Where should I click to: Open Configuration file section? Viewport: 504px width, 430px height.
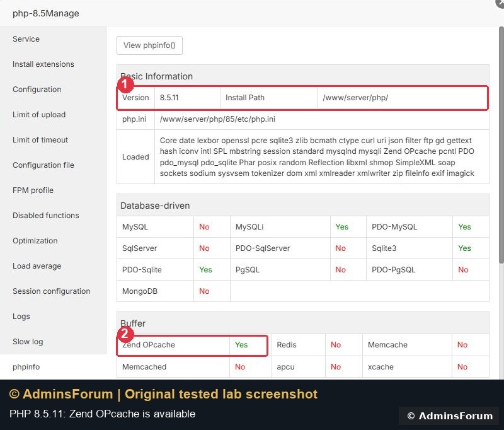[x=43, y=165]
